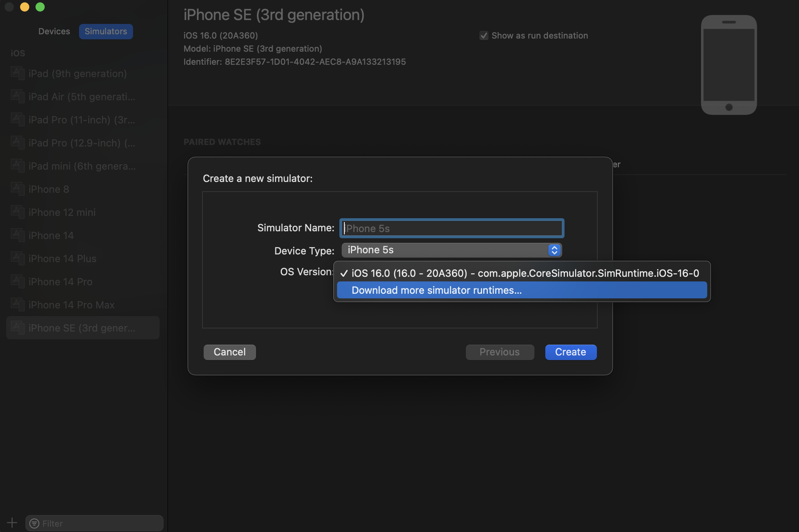Click the iPhone 12 mini simulator icon
The height and width of the screenshot is (532, 799).
coord(18,212)
